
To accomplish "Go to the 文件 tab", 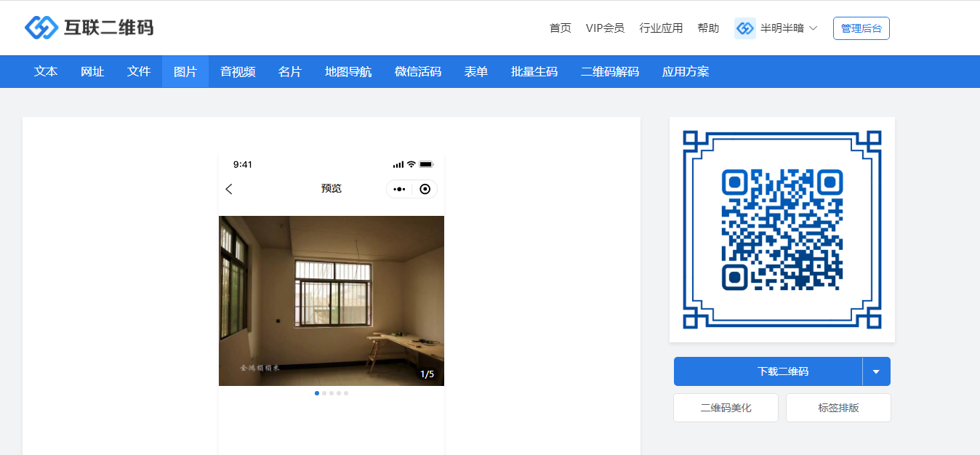I will pos(139,71).
